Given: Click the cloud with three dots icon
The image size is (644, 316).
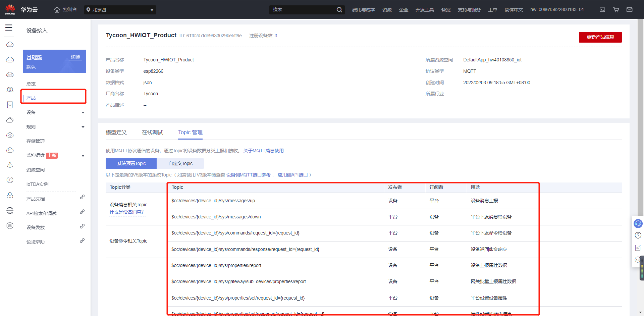Looking at the screenshot, I should pyautogui.click(x=10, y=60).
